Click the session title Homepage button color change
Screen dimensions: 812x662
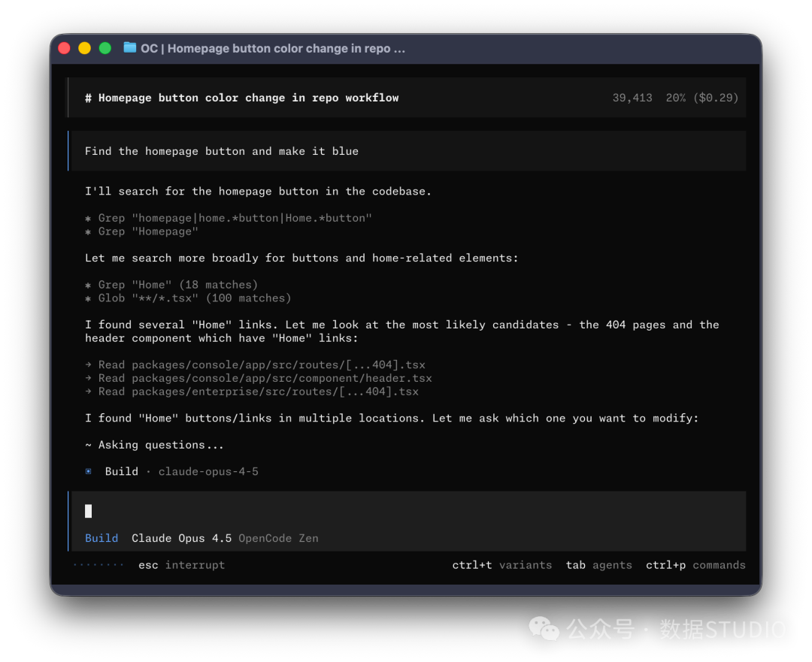(242, 98)
